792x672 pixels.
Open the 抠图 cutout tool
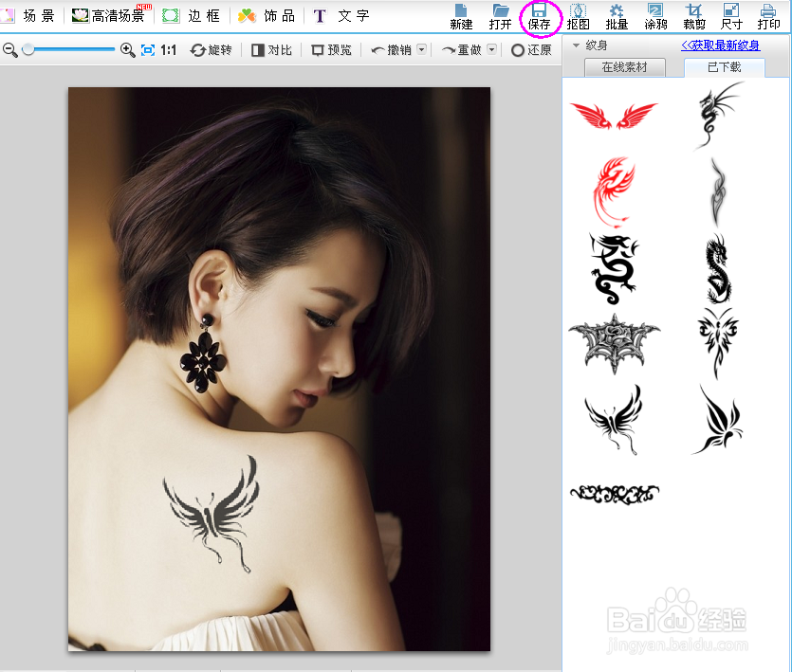578,17
